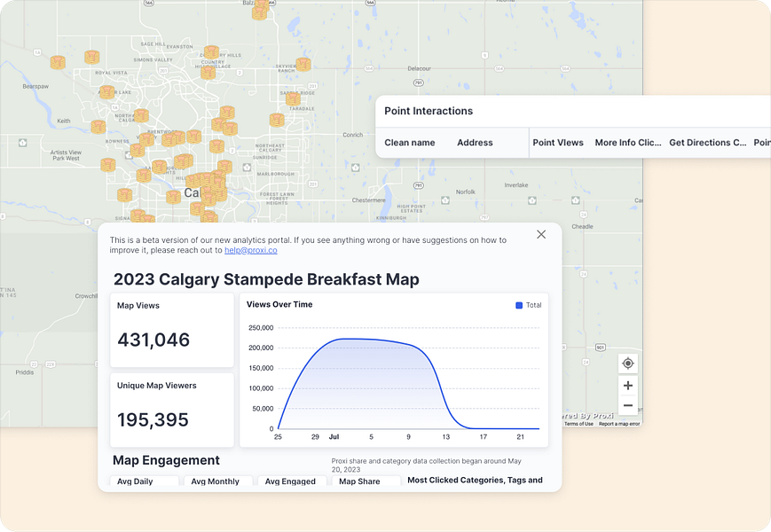This screenshot has width=771, height=532.
Task: Click the locate-me target icon on map
Action: click(628, 364)
